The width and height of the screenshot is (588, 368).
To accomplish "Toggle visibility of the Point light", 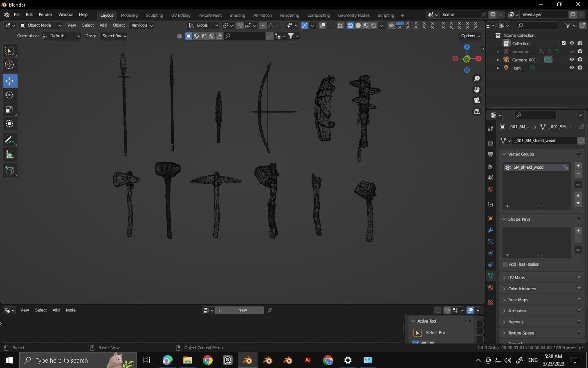I will click(x=572, y=68).
